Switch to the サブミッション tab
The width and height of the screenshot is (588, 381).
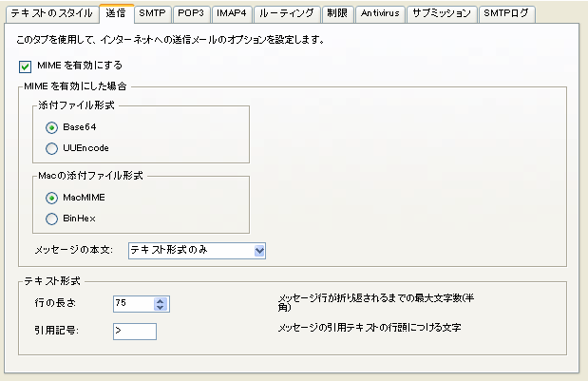(x=442, y=14)
